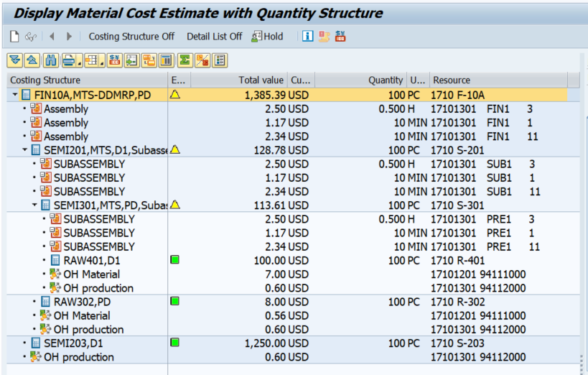Select the SEMI203,D1 material row
Screen dimensions: 588x375
[x=73, y=343]
